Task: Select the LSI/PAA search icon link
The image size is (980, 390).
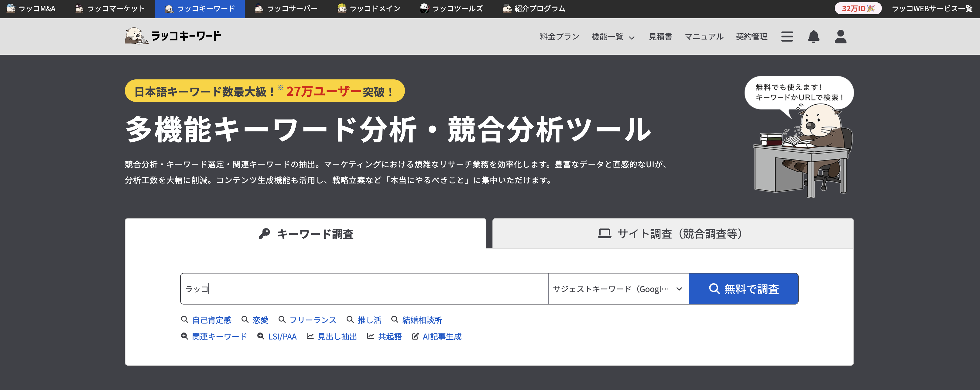Action: [x=277, y=336]
